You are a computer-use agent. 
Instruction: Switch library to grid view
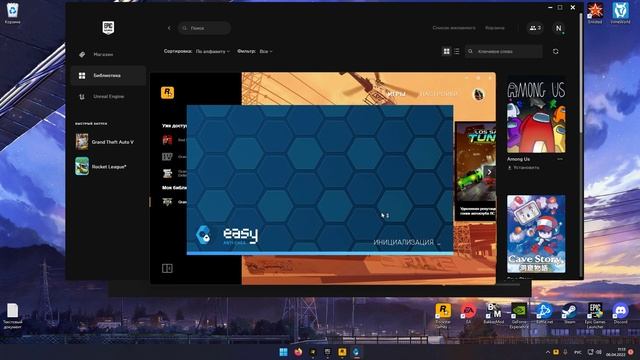coord(447,51)
